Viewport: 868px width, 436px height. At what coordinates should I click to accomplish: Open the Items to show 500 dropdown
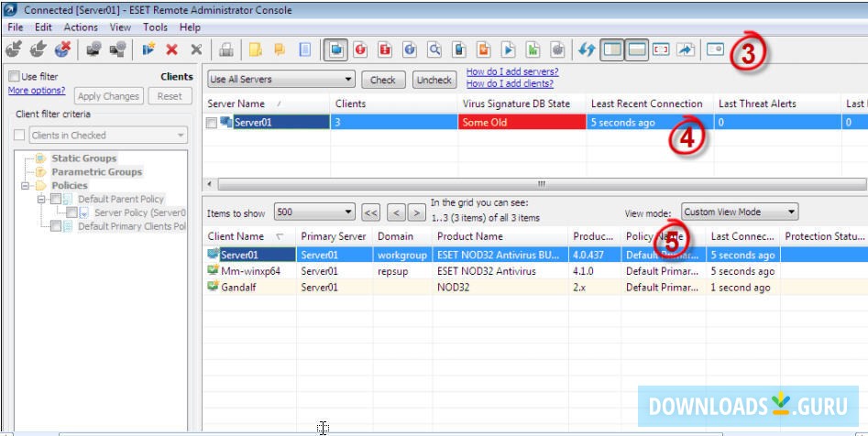[x=314, y=212]
